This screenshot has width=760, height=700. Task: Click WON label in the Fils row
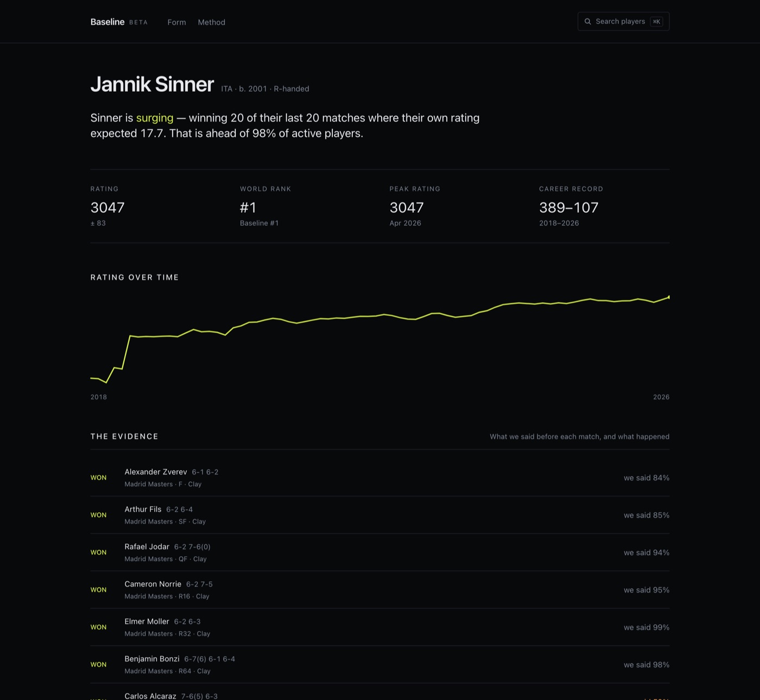point(98,516)
